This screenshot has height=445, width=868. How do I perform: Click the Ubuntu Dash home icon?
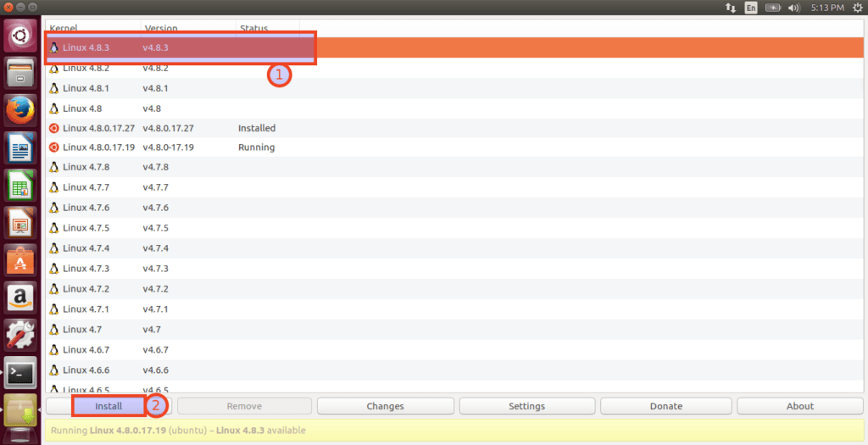click(20, 36)
